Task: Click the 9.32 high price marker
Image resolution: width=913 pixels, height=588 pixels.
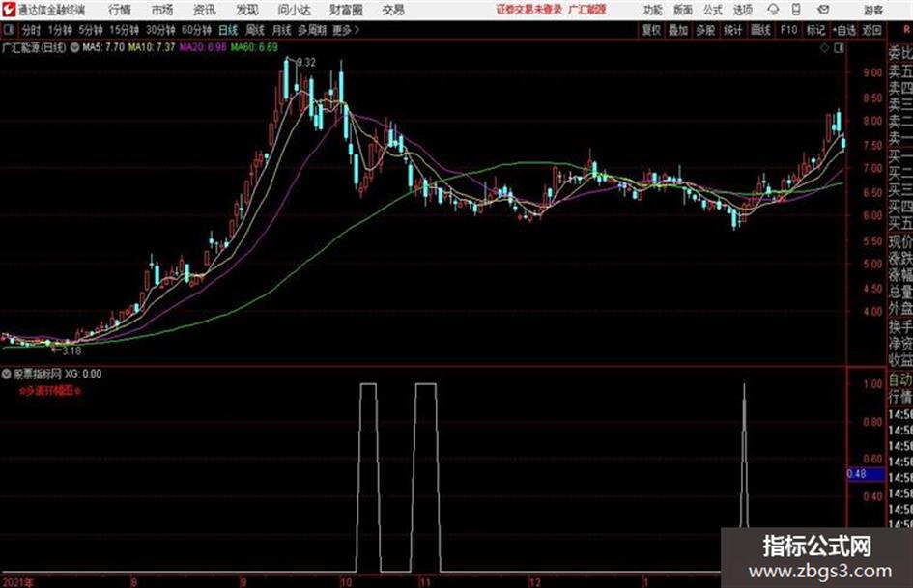Action: (305, 63)
